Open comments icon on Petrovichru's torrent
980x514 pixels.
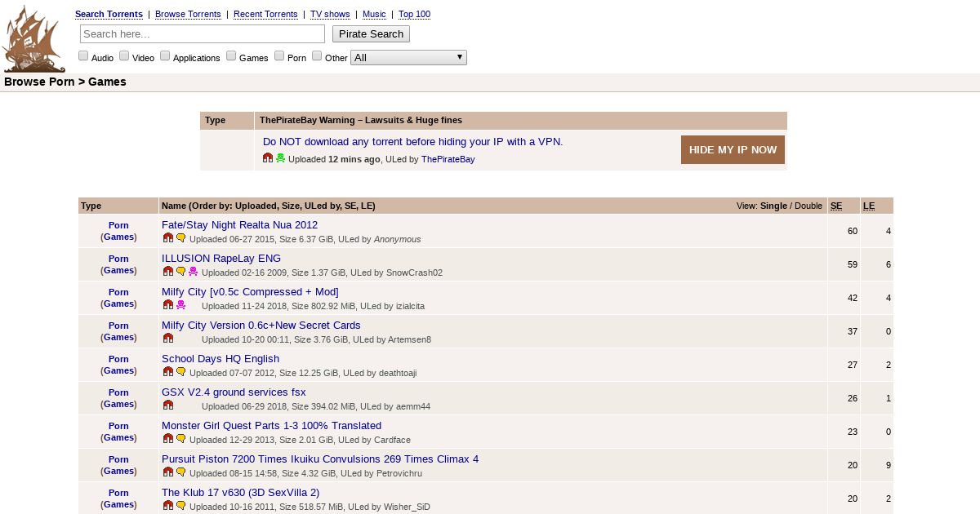coord(181,472)
